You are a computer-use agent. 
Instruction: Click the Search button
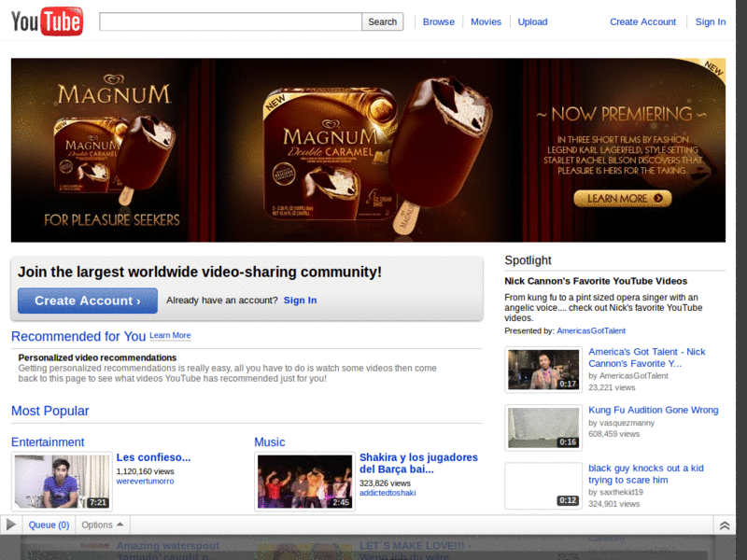[383, 21]
